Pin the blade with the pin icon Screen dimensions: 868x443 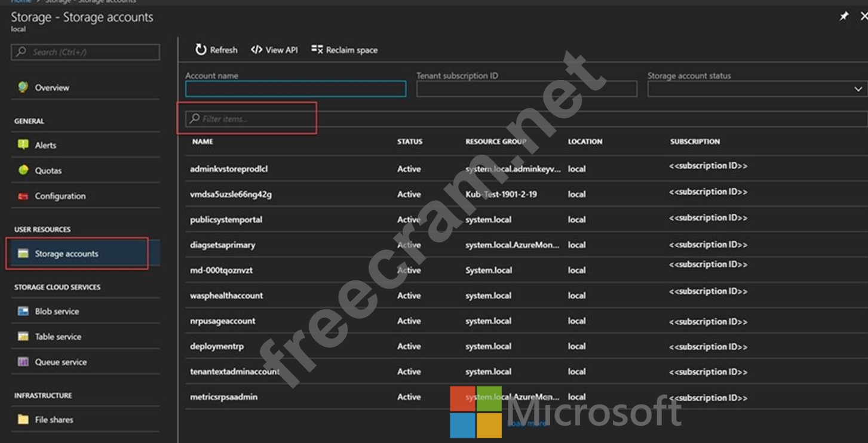coord(844,16)
